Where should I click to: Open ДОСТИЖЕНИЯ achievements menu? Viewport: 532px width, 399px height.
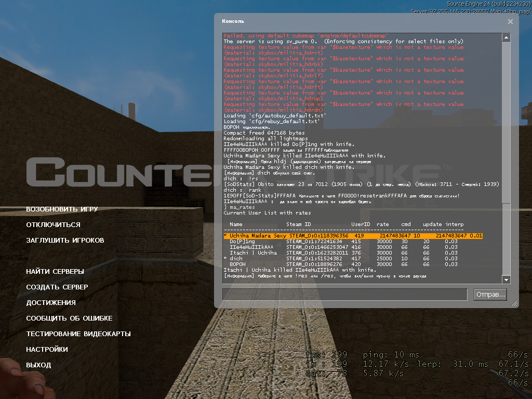coord(51,303)
